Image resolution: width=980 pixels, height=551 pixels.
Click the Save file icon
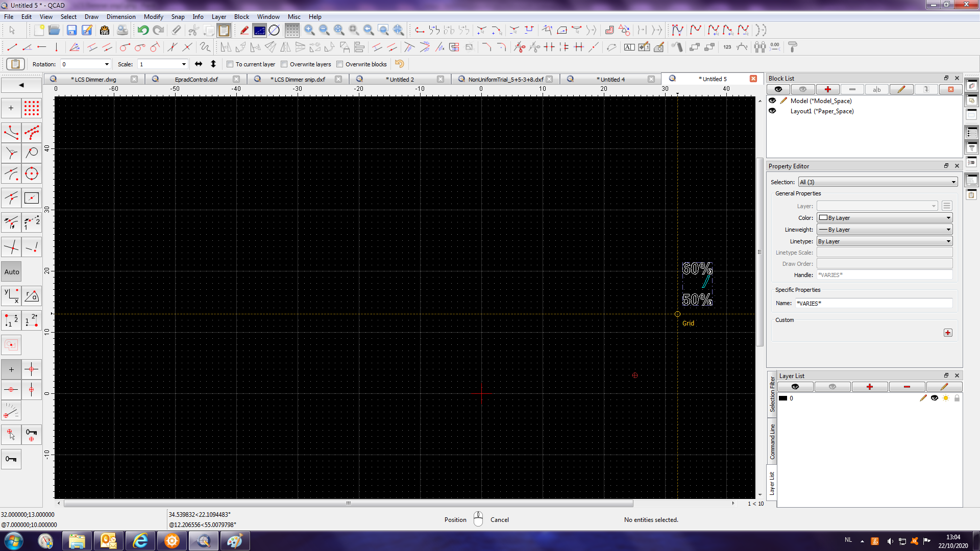(x=71, y=30)
